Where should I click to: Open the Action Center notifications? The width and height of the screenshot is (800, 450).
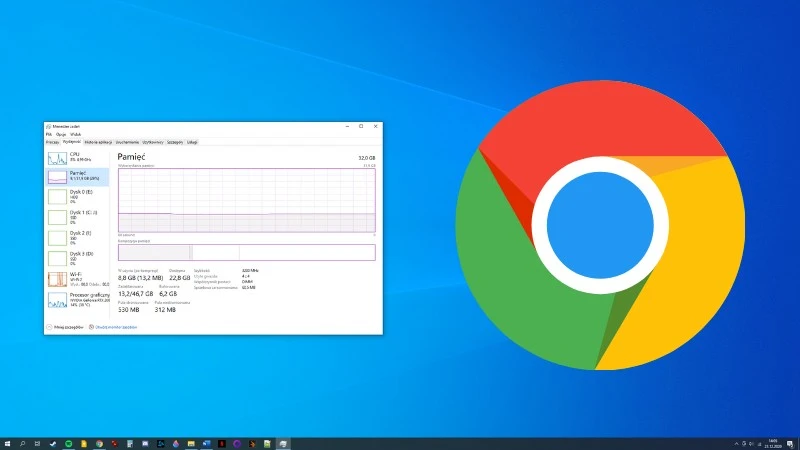790,444
